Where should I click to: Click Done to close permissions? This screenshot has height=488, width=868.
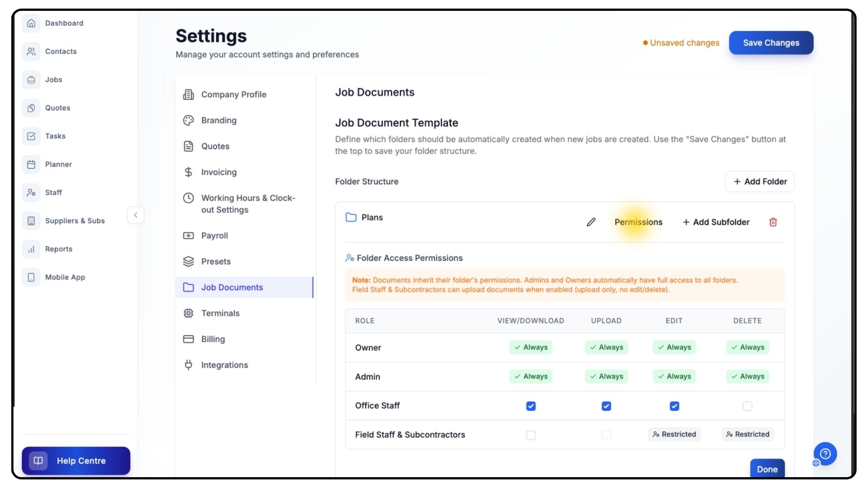click(767, 469)
